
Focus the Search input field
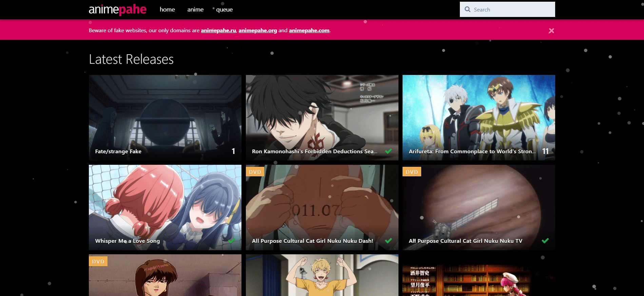(x=512, y=9)
